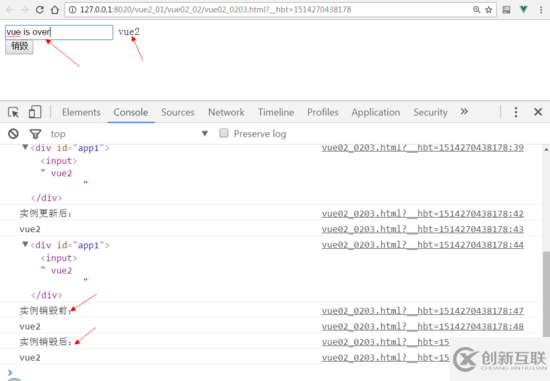Select the "实例销毁后:" console message
The width and height of the screenshot is (550, 381).
click(x=45, y=342)
